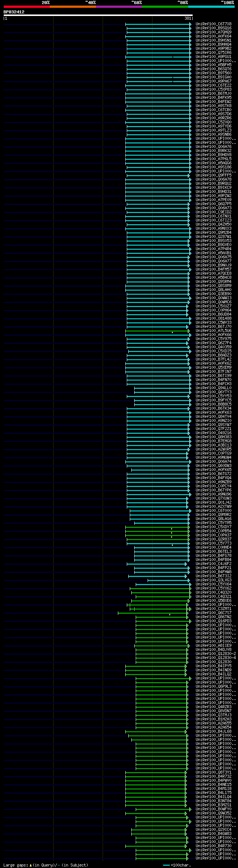238x868 pixels.
Task: Select label UniRef100_B4JL68
Action: pyautogui.click(x=213, y=731)
